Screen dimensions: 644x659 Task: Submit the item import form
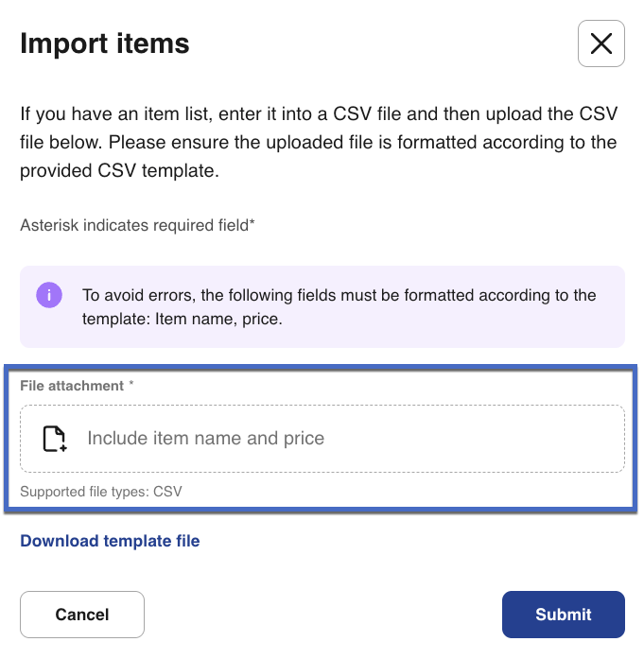point(563,615)
